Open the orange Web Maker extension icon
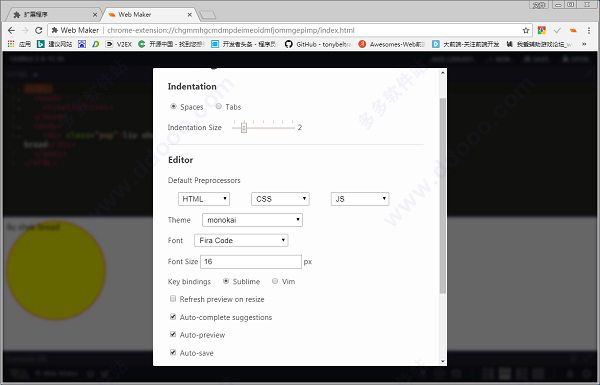 point(573,30)
